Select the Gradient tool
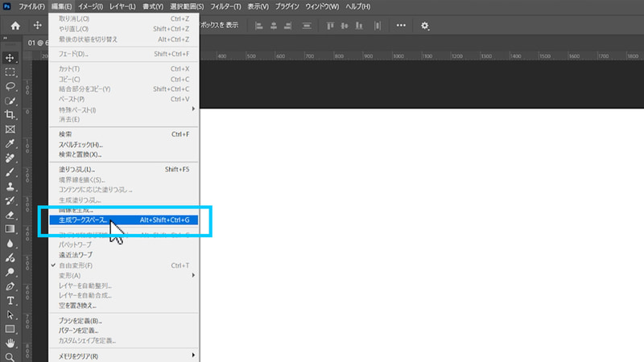This screenshot has width=644, height=362. pyautogui.click(x=10, y=229)
